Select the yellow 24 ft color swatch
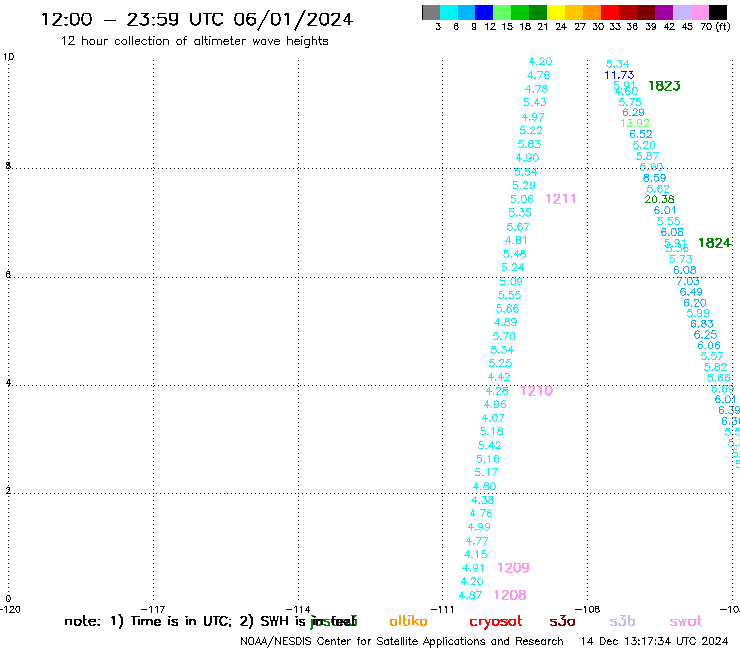Image resolution: width=740 pixels, height=650 pixels. 556,12
